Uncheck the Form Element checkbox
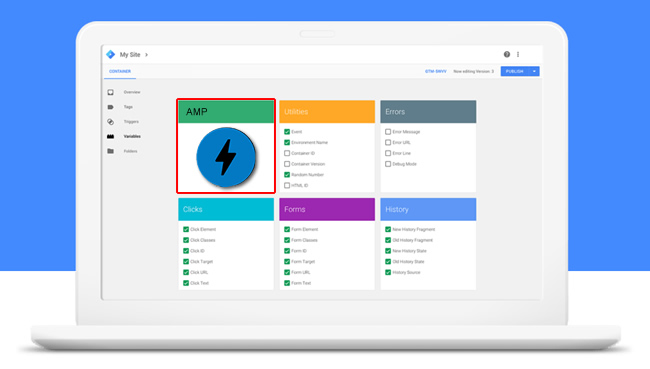 287,229
